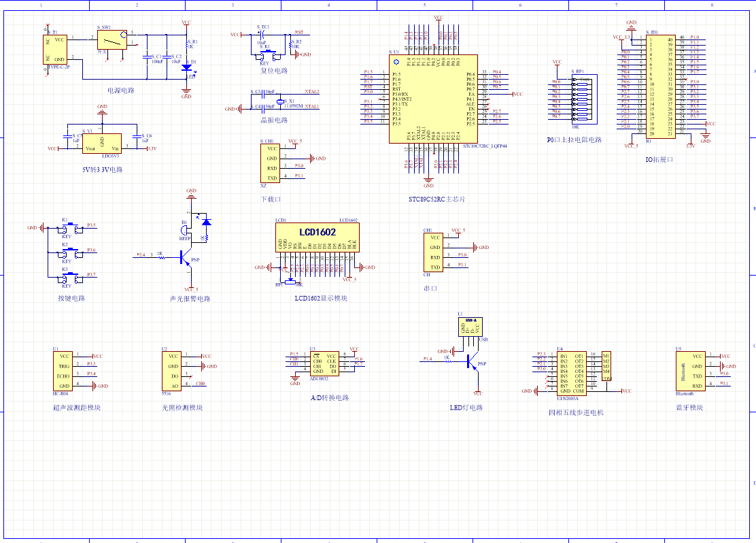This screenshot has height=543, width=756.
Task: Select the 5516 light sensor module U2
Action: coord(172,371)
